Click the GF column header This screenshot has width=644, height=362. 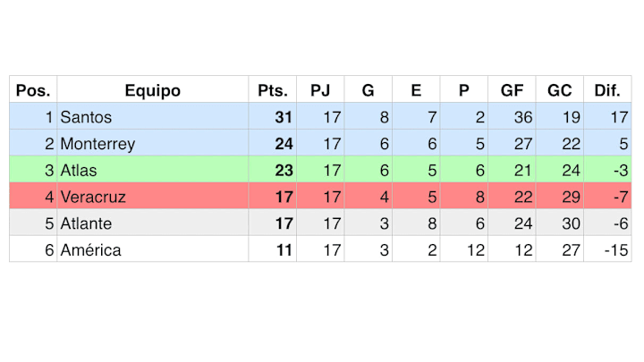(x=512, y=90)
